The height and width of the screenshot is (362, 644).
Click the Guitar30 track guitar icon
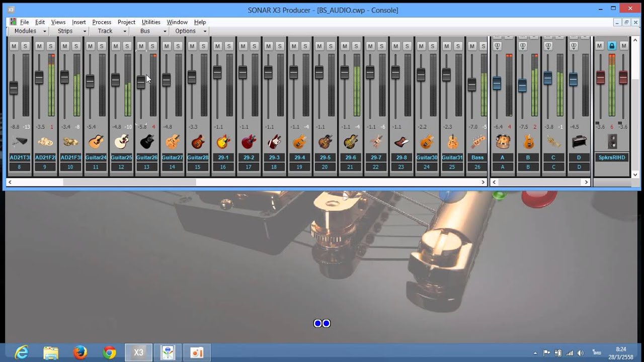(427, 142)
